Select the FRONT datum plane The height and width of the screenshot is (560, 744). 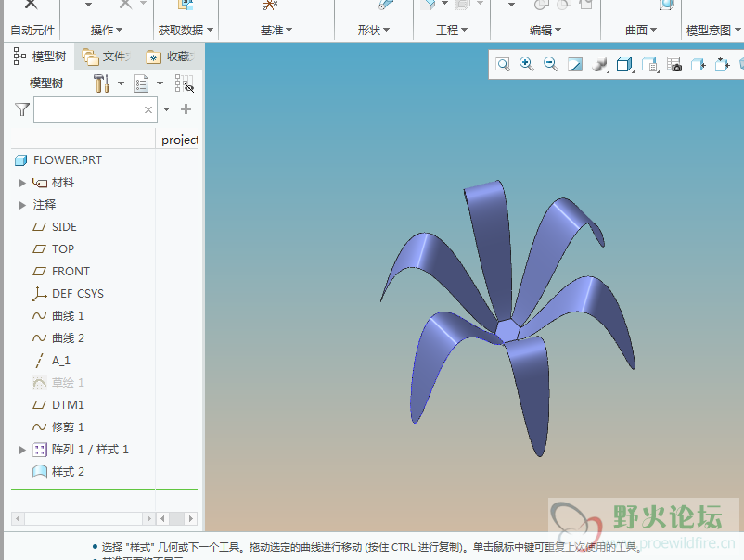(71, 272)
